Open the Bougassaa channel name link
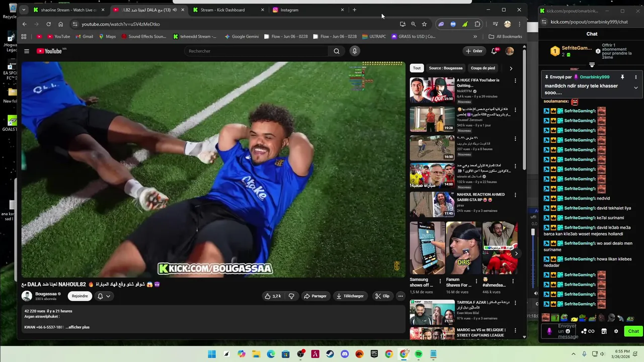Image resolution: width=644 pixels, height=362 pixels. click(46, 294)
